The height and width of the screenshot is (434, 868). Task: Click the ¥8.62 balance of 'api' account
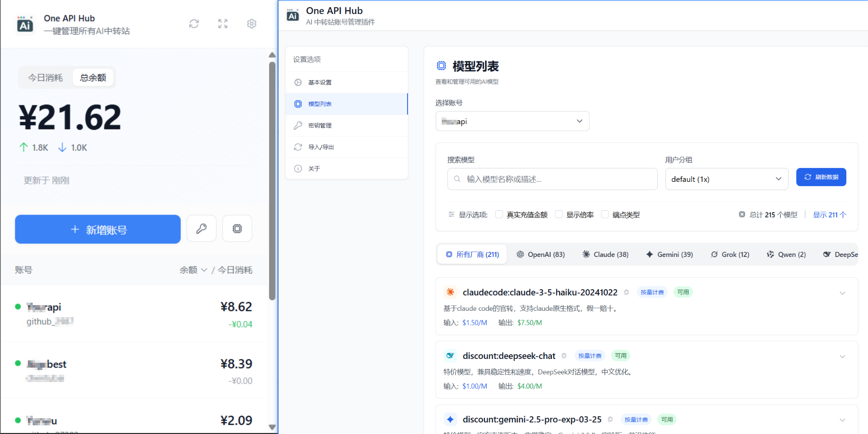pyautogui.click(x=236, y=306)
